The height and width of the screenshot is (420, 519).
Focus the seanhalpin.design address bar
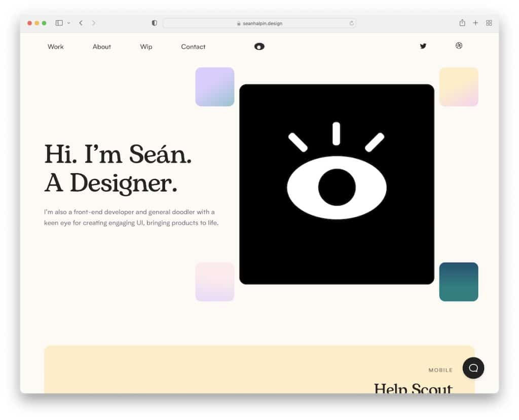pos(259,23)
